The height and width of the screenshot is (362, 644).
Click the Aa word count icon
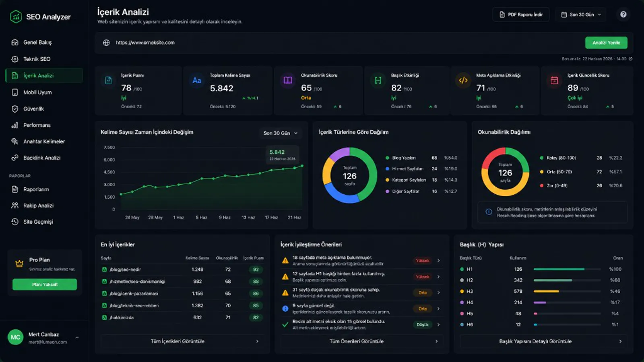tap(196, 80)
